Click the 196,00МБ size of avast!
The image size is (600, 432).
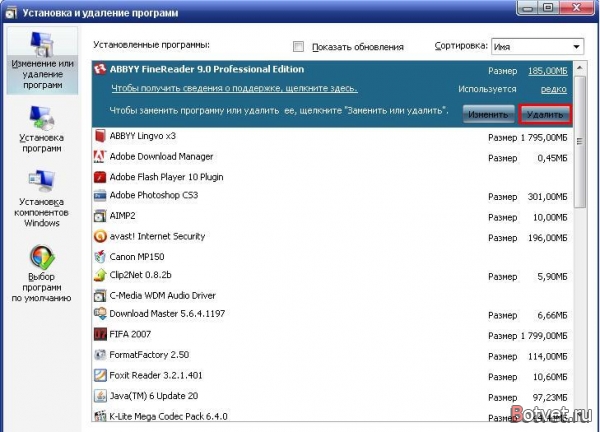click(548, 238)
